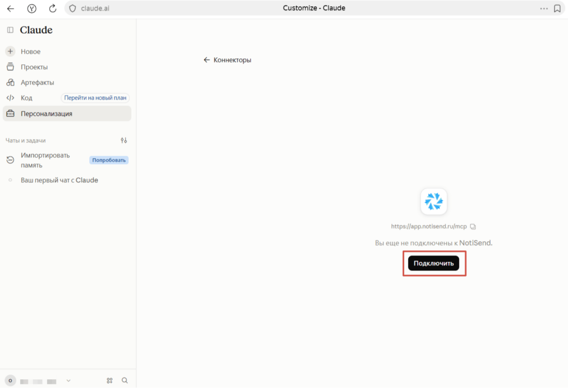
Task: Click the claude.ai address bar
Action: [x=315, y=8]
